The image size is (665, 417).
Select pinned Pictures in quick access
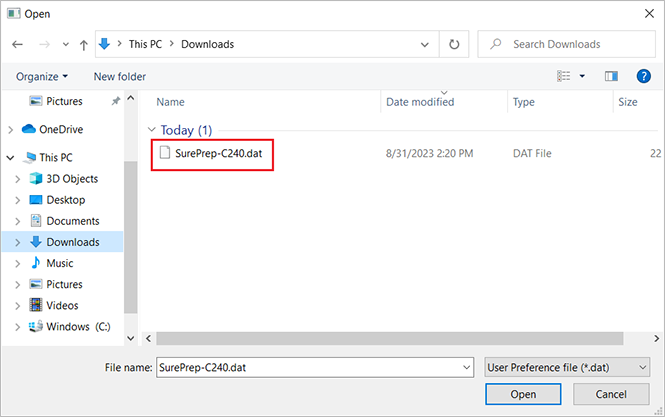(x=64, y=101)
